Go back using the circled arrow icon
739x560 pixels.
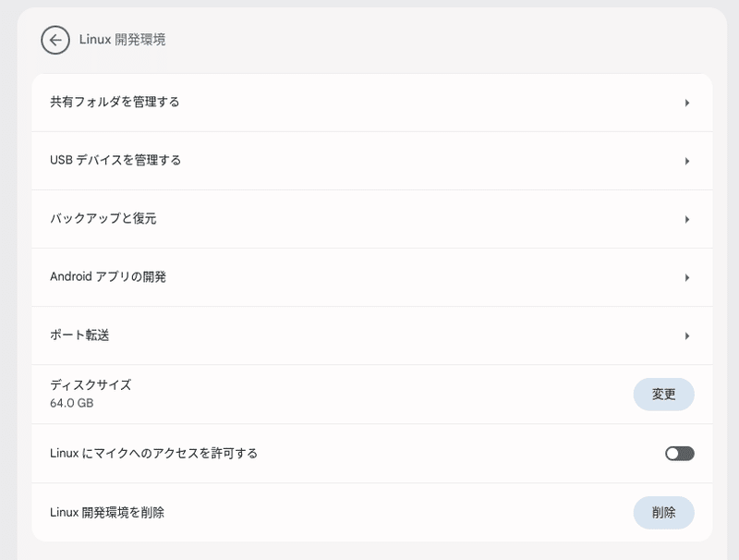point(55,40)
